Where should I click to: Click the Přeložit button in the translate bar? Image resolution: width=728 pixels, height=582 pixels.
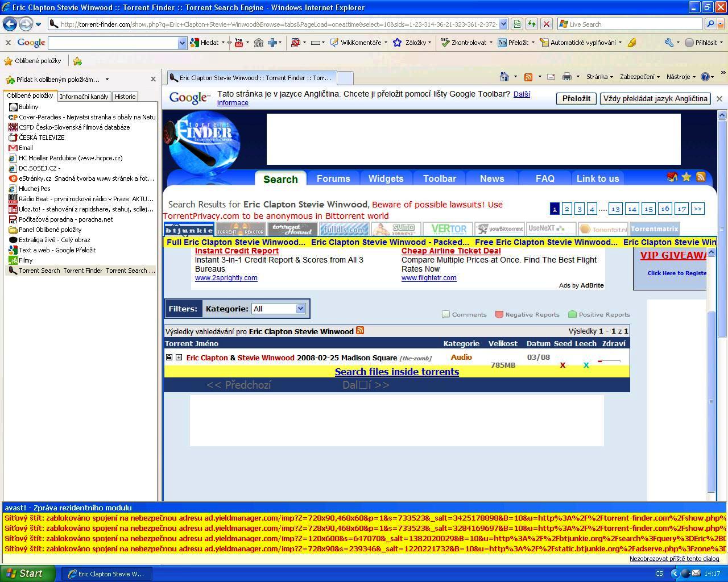576,98
